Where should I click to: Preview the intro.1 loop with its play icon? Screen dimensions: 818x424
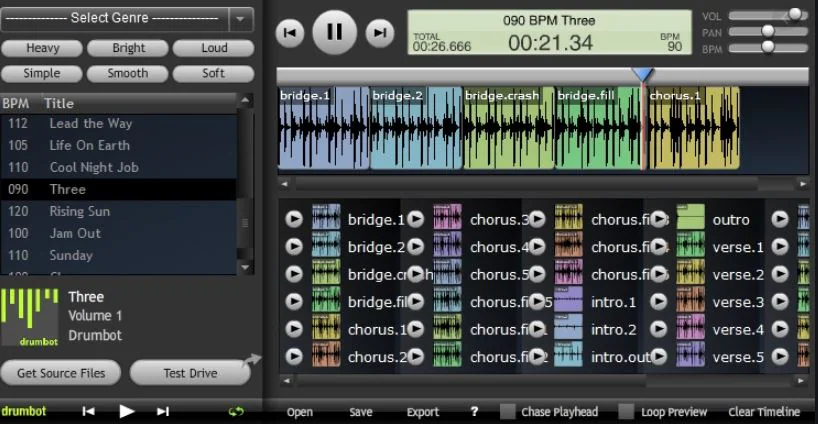point(537,301)
